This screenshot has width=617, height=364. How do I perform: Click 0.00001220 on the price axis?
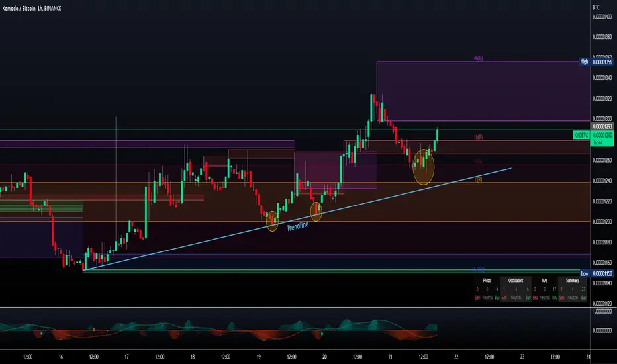coord(602,201)
